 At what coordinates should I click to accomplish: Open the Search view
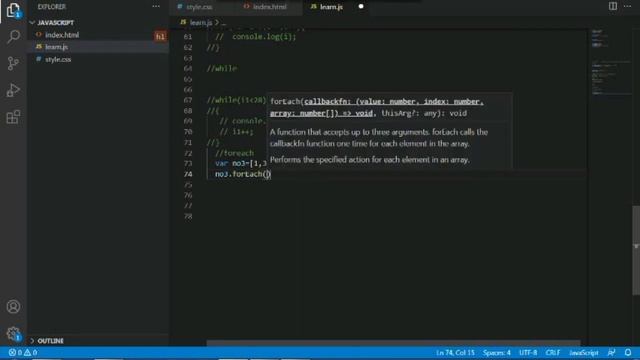click(x=13, y=37)
